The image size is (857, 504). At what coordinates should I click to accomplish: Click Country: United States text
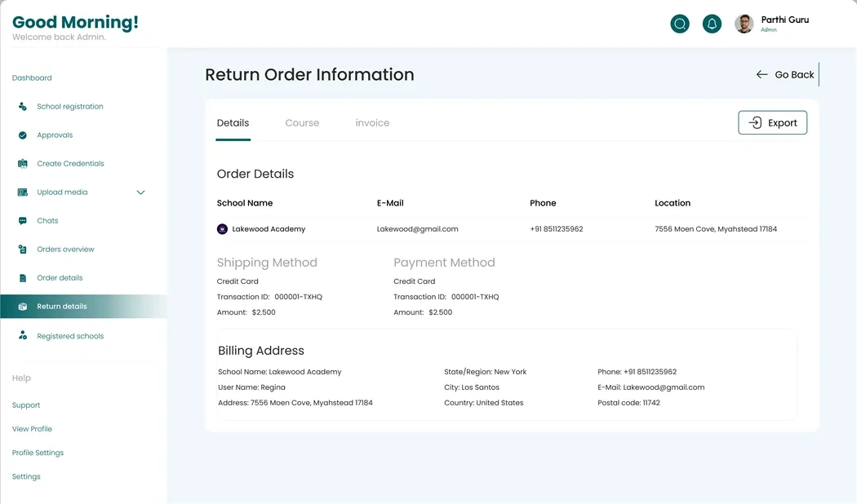click(484, 402)
